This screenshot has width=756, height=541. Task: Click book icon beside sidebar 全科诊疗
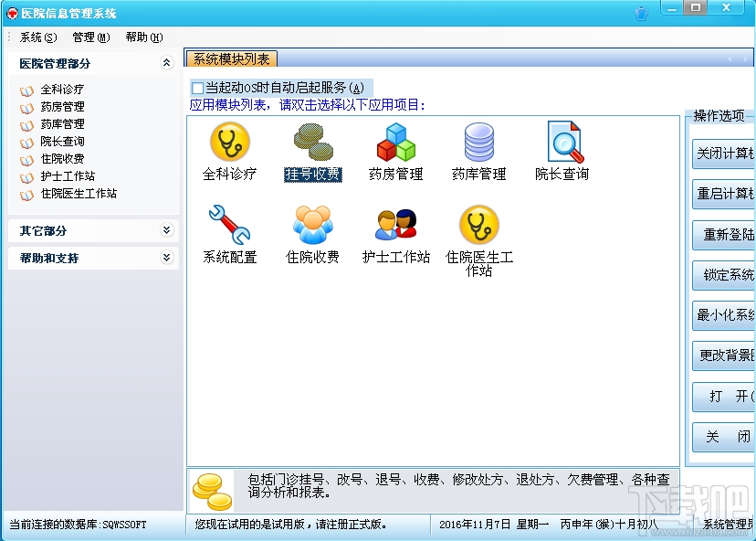27,90
